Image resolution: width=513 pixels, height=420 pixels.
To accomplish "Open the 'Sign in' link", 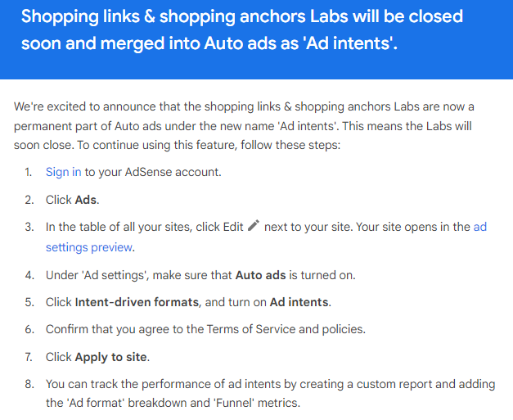I will (64, 172).
